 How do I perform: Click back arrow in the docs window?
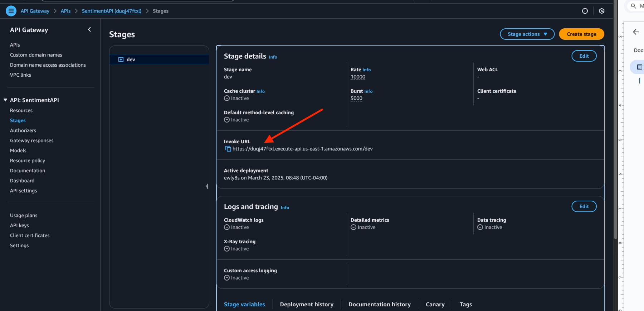tap(636, 32)
